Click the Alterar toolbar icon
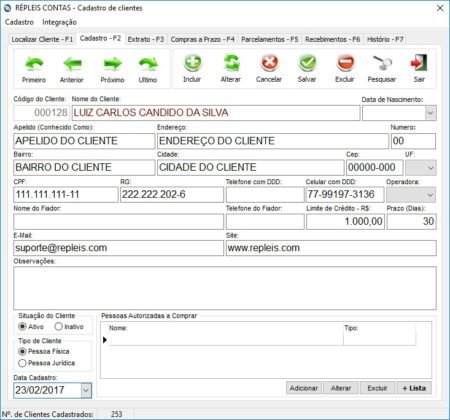The height and width of the screenshot is (420, 450). pyautogui.click(x=231, y=63)
